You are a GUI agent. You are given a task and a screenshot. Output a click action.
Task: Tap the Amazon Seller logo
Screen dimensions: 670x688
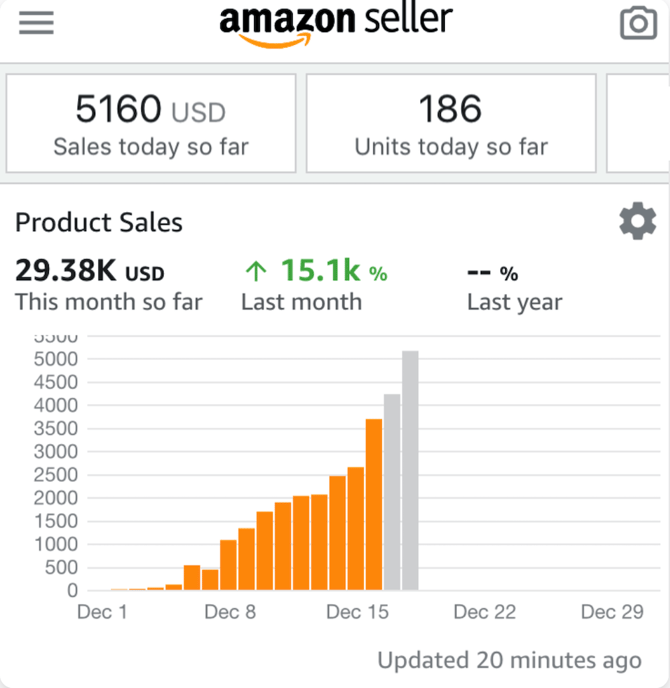pos(335,24)
